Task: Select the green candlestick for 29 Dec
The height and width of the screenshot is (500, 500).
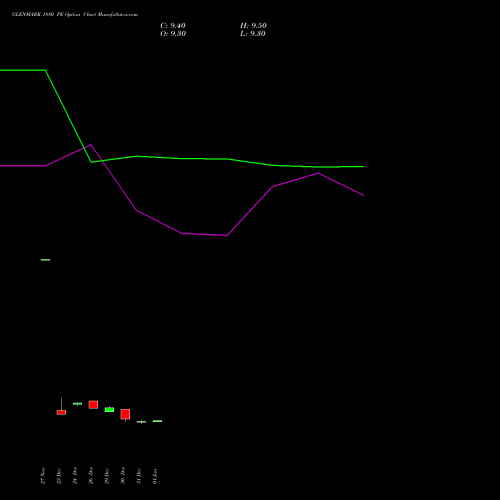Action: point(109,409)
